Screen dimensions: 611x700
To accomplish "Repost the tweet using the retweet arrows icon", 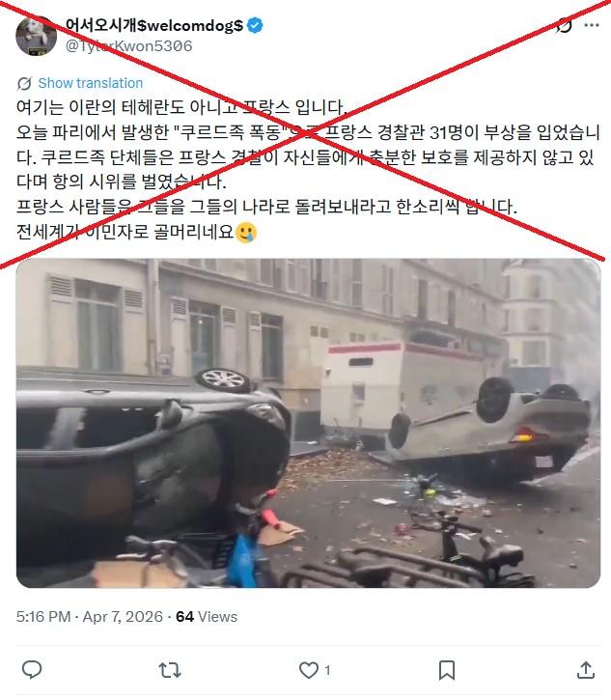I will coord(170,670).
